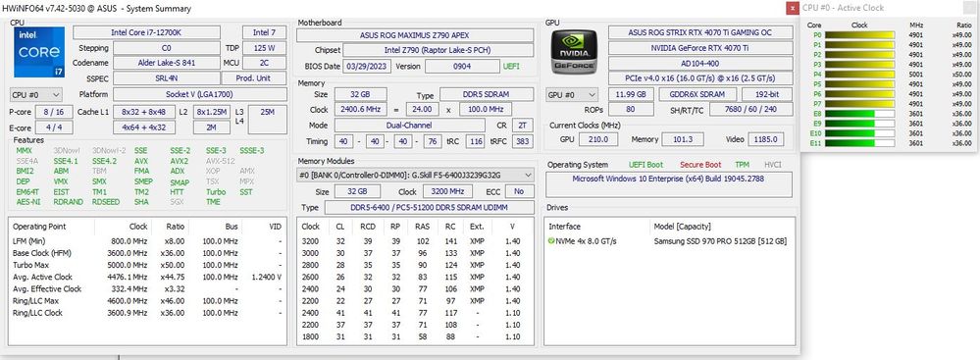Click the TPM indicator
This screenshot has width=980, height=360.
coord(742,165)
